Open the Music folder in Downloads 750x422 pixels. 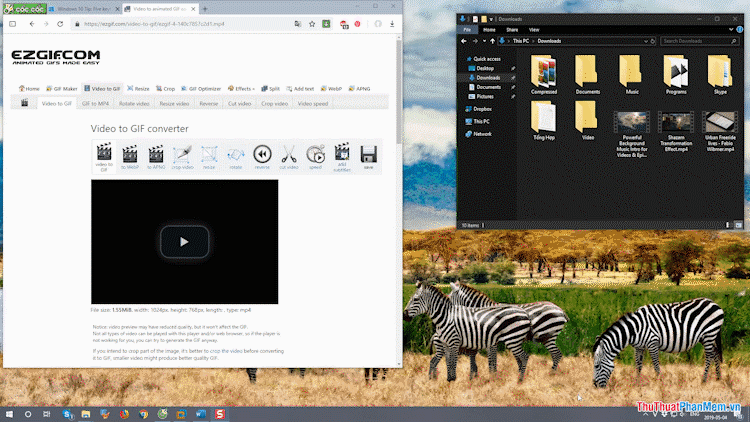click(632, 75)
